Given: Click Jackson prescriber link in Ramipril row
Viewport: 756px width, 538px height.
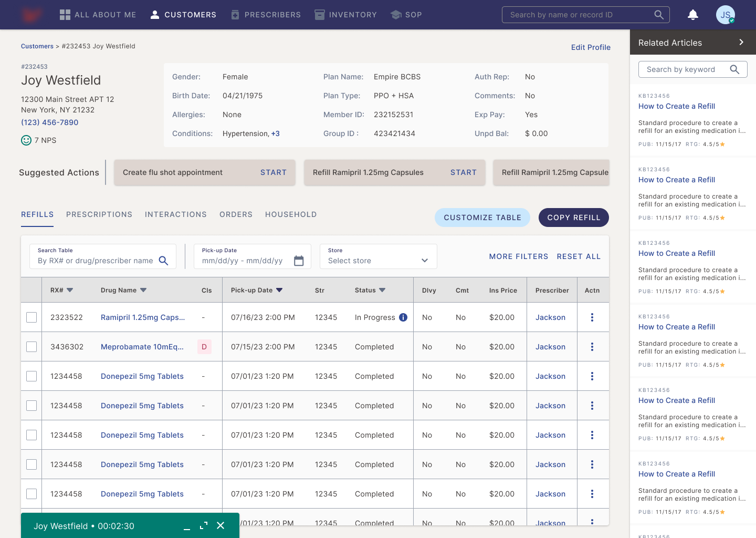Looking at the screenshot, I should 550,317.
